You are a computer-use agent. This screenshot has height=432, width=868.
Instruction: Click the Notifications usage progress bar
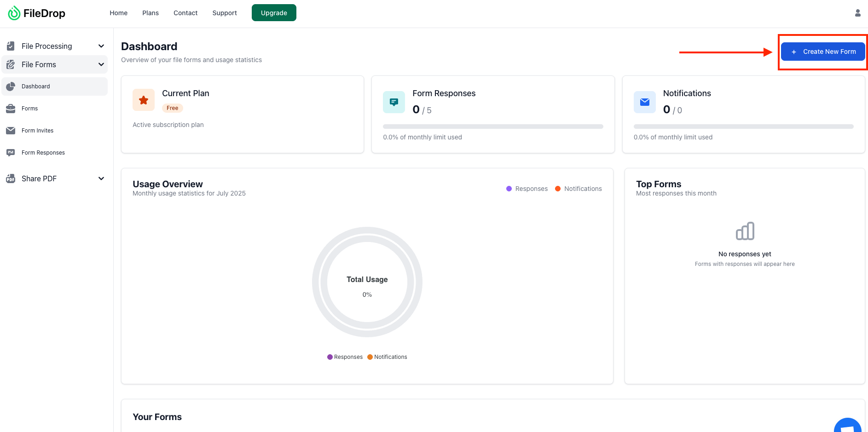[744, 127]
